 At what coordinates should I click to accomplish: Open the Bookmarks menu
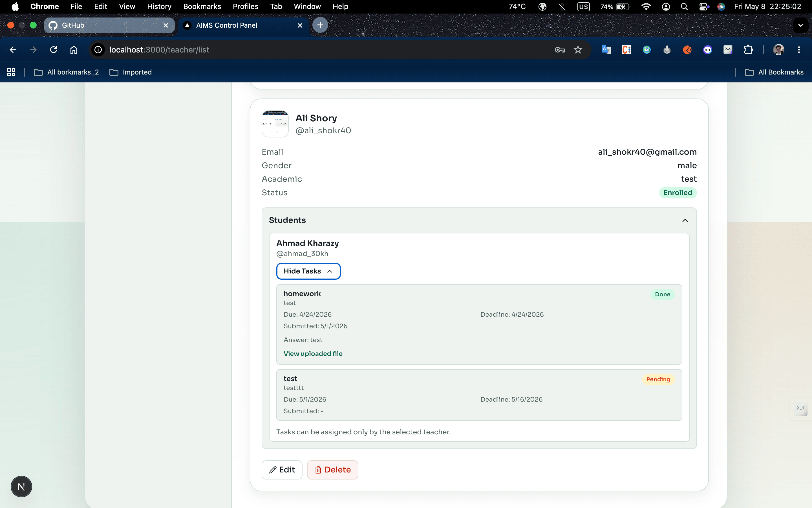point(202,7)
